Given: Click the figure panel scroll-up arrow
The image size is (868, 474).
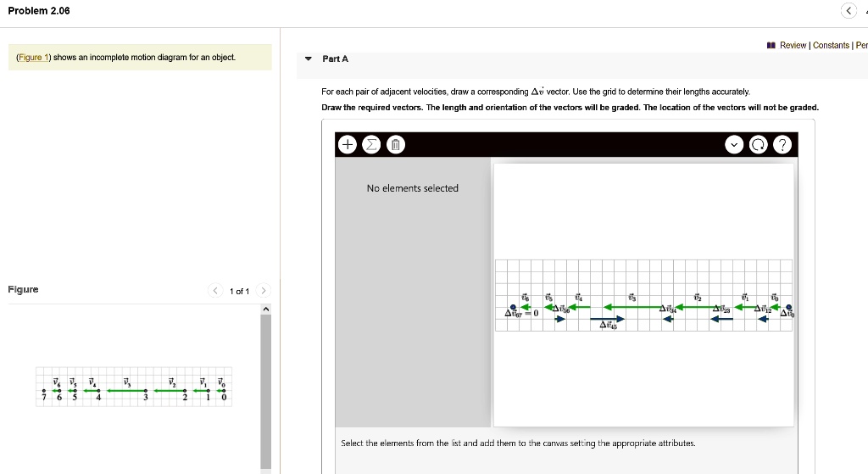Looking at the screenshot, I should (x=265, y=309).
